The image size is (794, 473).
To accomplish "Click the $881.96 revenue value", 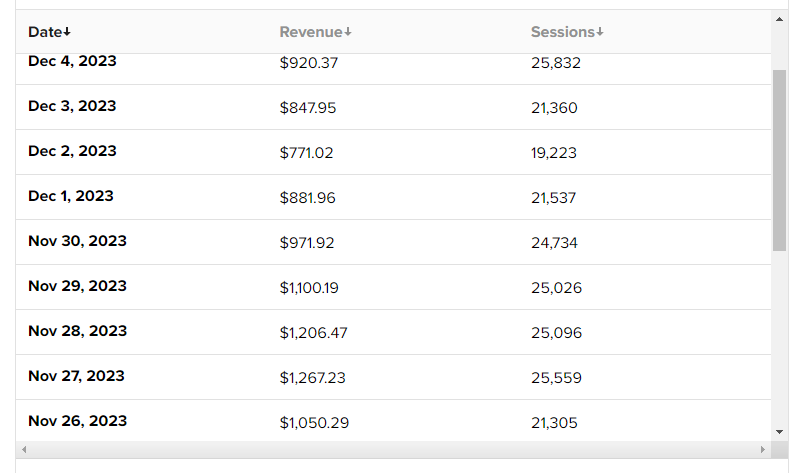I will (x=307, y=198).
